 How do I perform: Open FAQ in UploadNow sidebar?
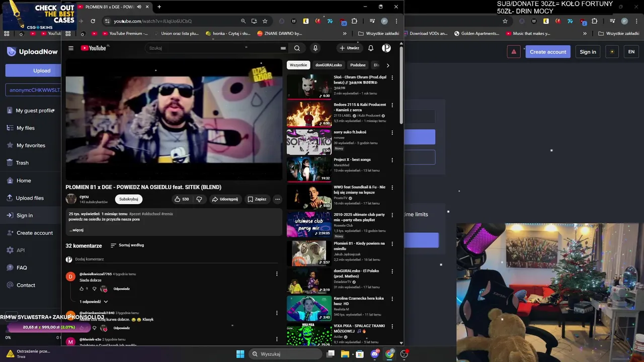[22, 268]
